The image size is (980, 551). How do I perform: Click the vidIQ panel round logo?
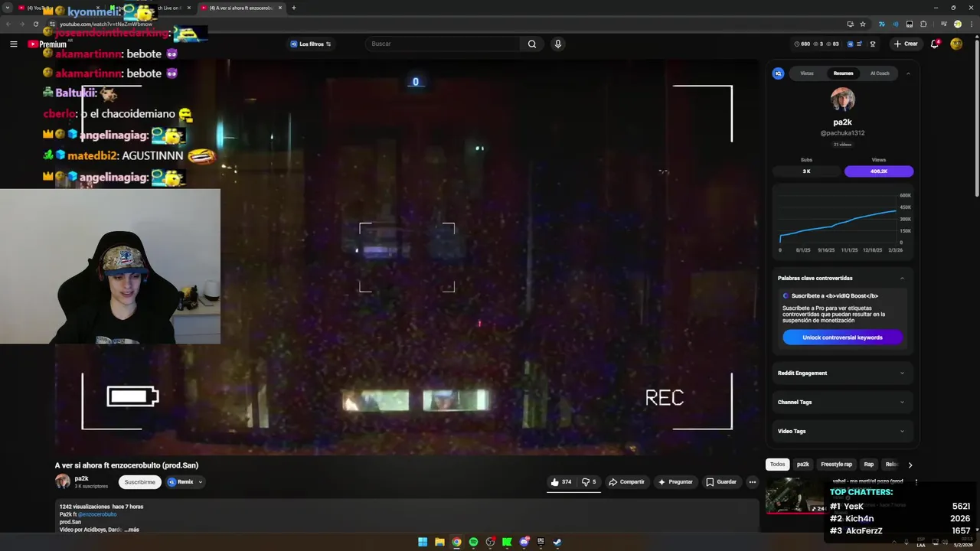(x=779, y=73)
